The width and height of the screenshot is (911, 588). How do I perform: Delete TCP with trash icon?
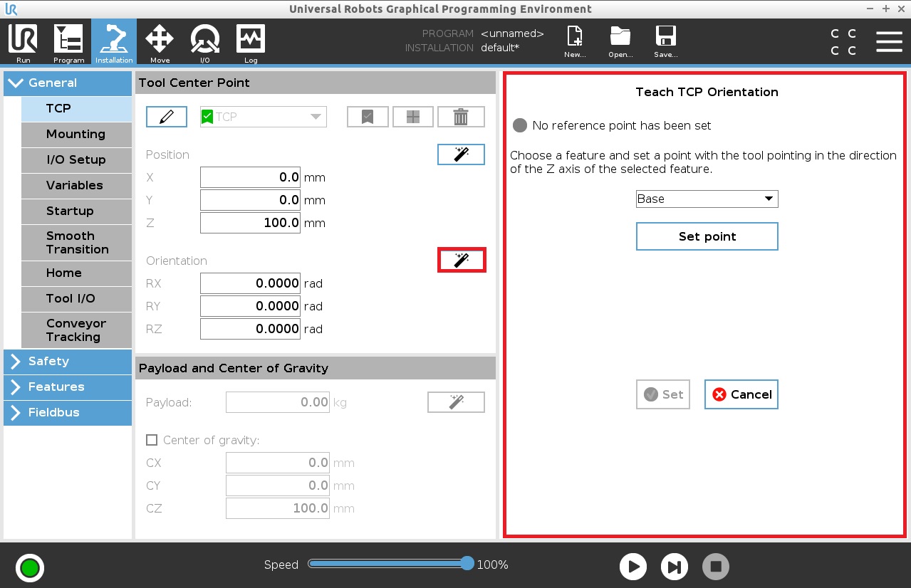click(461, 117)
